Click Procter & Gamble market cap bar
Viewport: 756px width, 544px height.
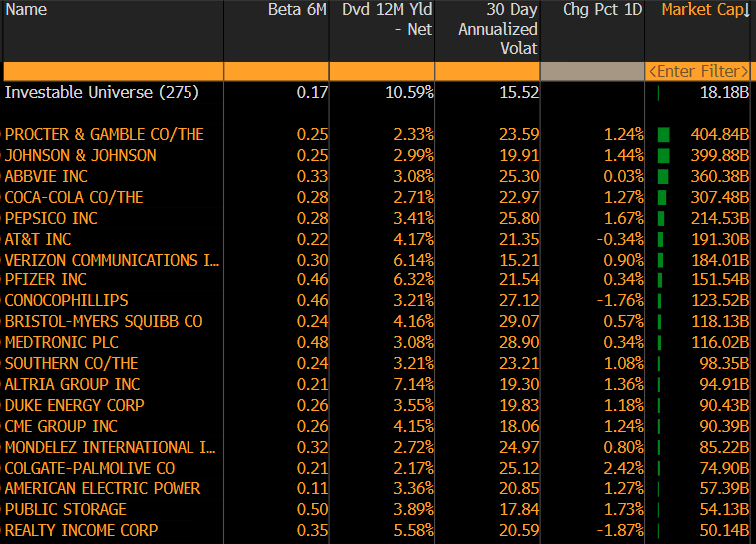[x=664, y=134]
